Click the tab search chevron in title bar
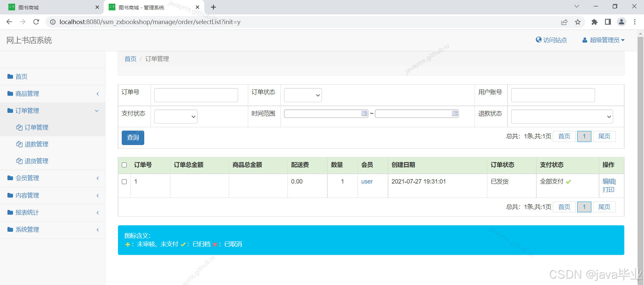Image resolution: width=644 pixels, height=285 pixels. pos(577,6)
